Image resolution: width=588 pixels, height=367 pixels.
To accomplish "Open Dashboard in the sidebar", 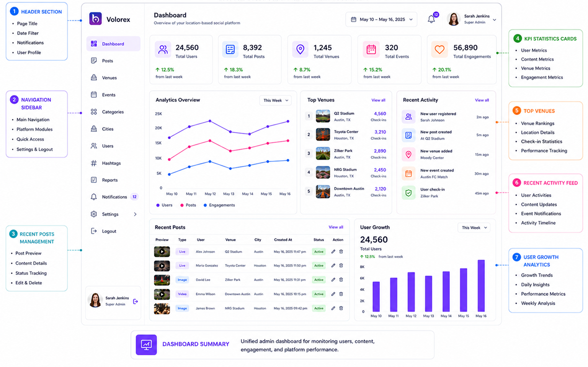I will point(113,44).
